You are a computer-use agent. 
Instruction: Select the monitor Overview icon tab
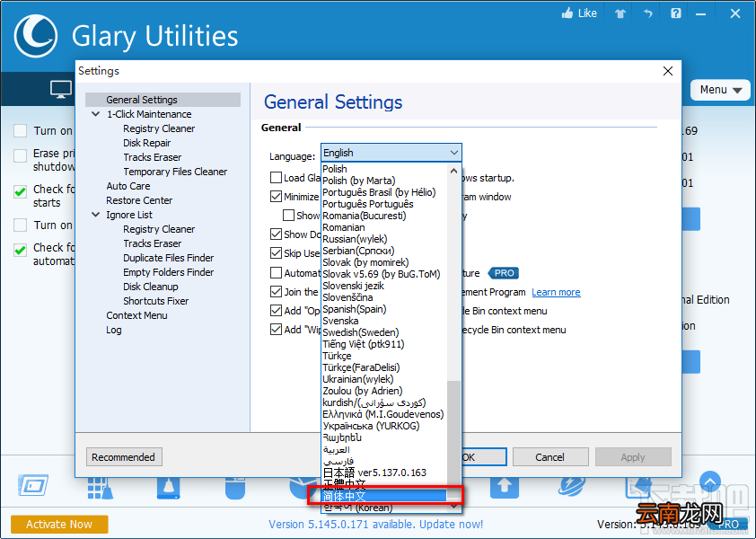(x=61, y=90)
